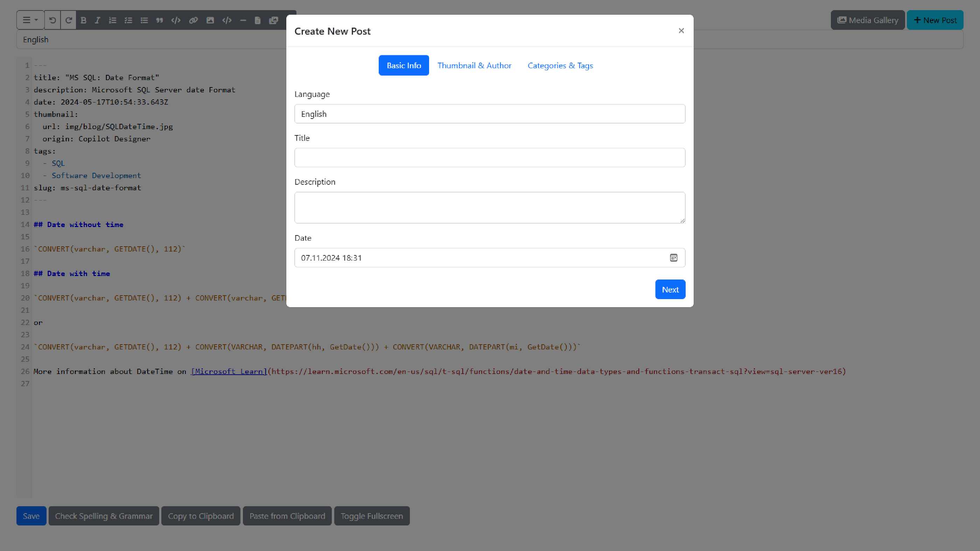Click the insert image icon
Screen dimensions: 980x551
(210, 20)
